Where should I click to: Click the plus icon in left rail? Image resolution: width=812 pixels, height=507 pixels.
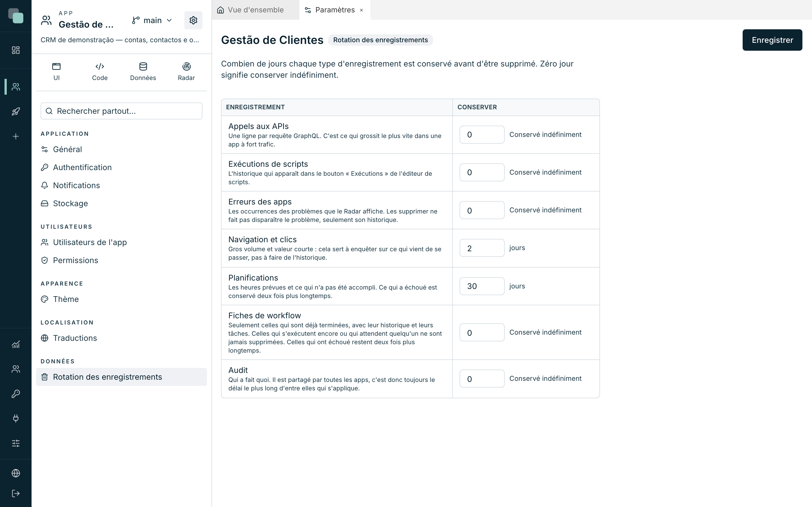(x=16, y=136)
